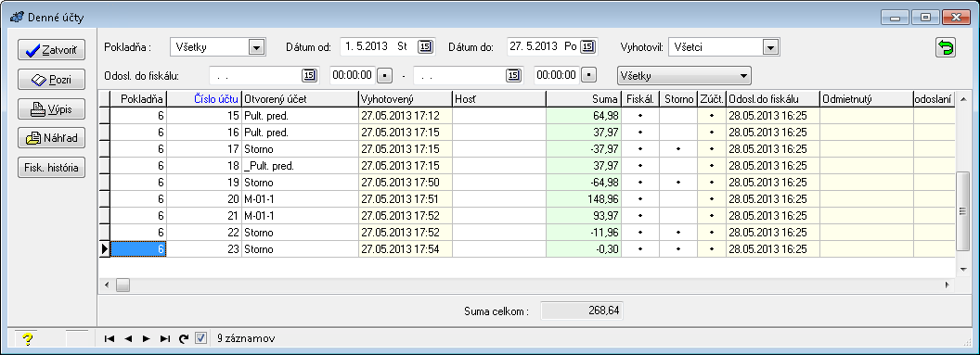This screenshot has width=980, height=355.
Task: Sort by Pokladňa column header
Action: [x=139, y=98]
